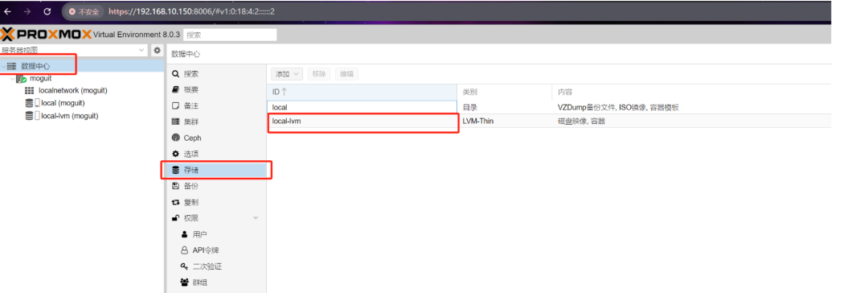Click the 磁盘映像, 容器 content cell
868x293 pixels.
(x=581, y=121)
